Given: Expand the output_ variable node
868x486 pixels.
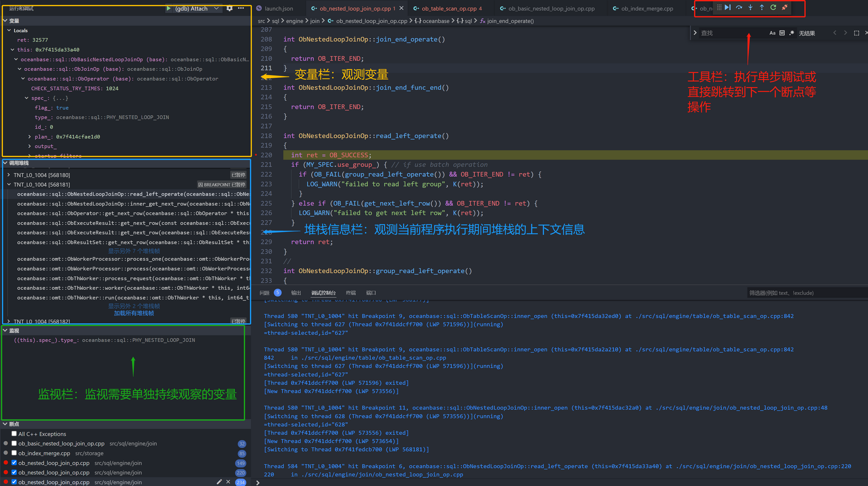Looking at the screenshot, I should point(30,146).
